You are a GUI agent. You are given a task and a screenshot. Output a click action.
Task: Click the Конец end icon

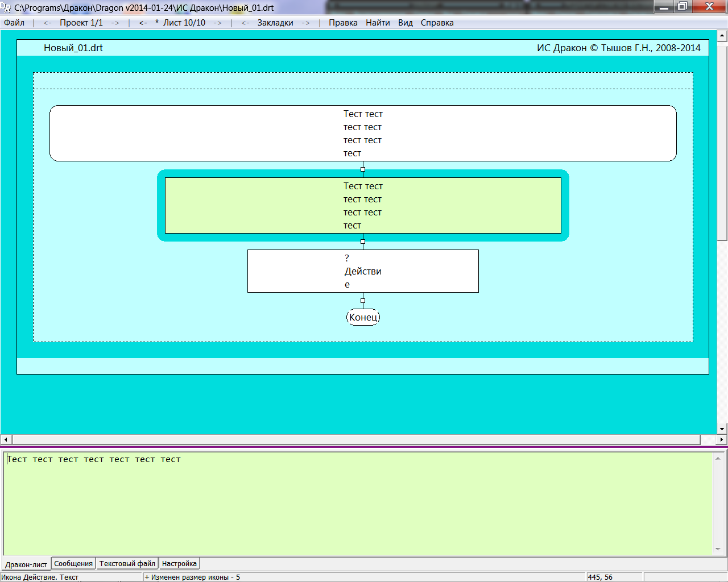pyautogui.click(x=363, y=317)
